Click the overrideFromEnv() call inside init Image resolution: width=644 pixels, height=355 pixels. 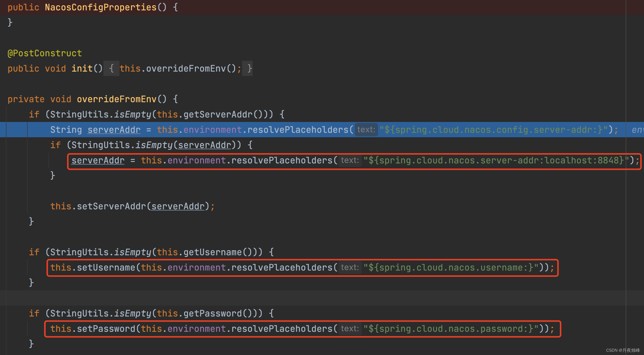click(186, 68)
